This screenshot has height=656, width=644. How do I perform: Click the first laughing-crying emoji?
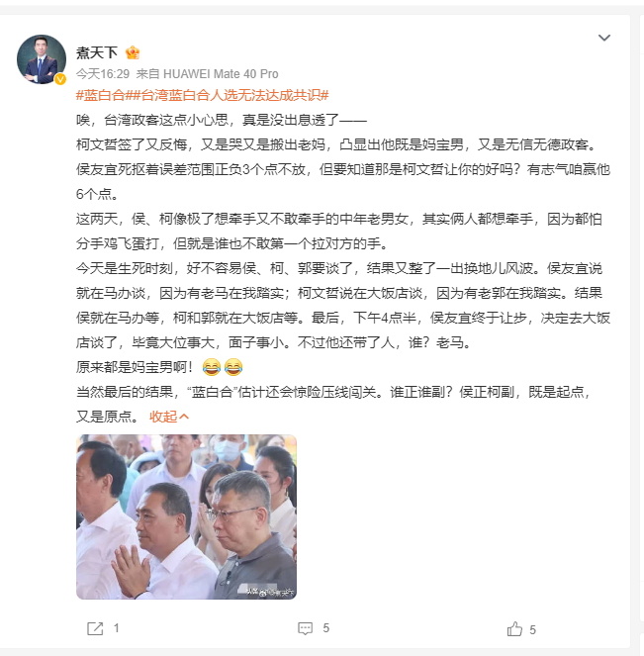211,367
